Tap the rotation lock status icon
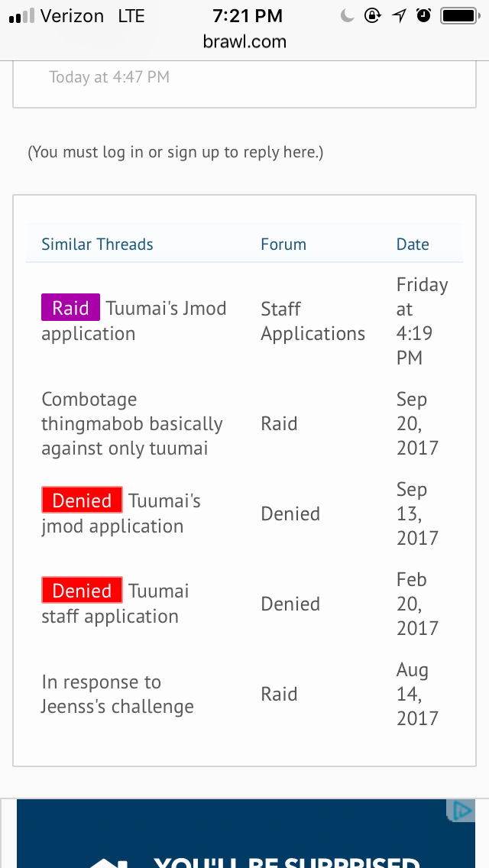The width and height of the screenshot is (489, 868). click(x=373, y=15)
